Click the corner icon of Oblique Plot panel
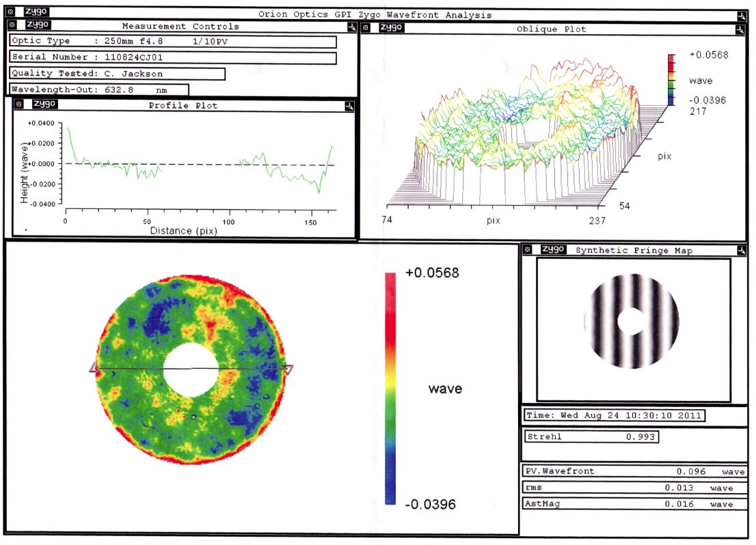This screenshot has height=545, width=756. [740, 30]
